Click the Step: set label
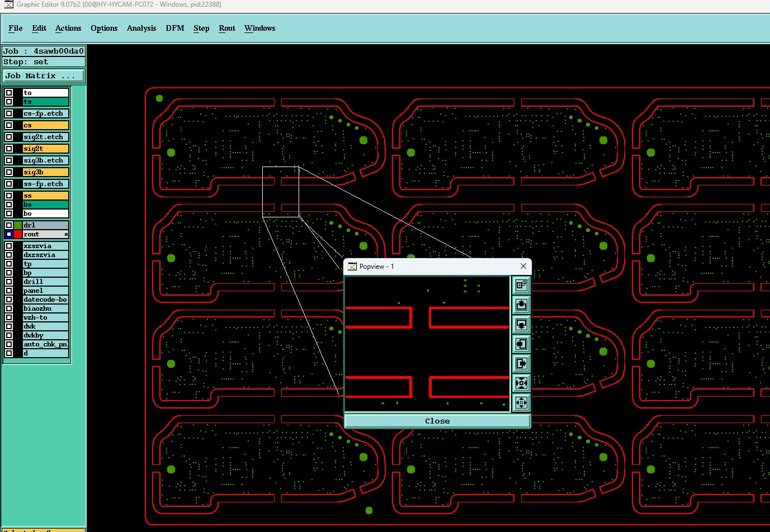 coord(44,62)
